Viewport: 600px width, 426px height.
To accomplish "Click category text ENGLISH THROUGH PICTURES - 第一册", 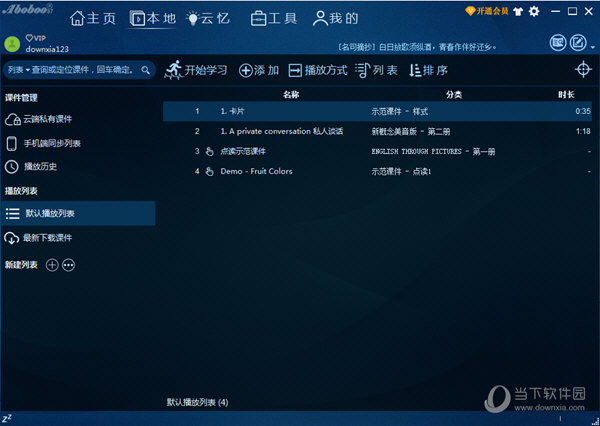I will point(433,152).
